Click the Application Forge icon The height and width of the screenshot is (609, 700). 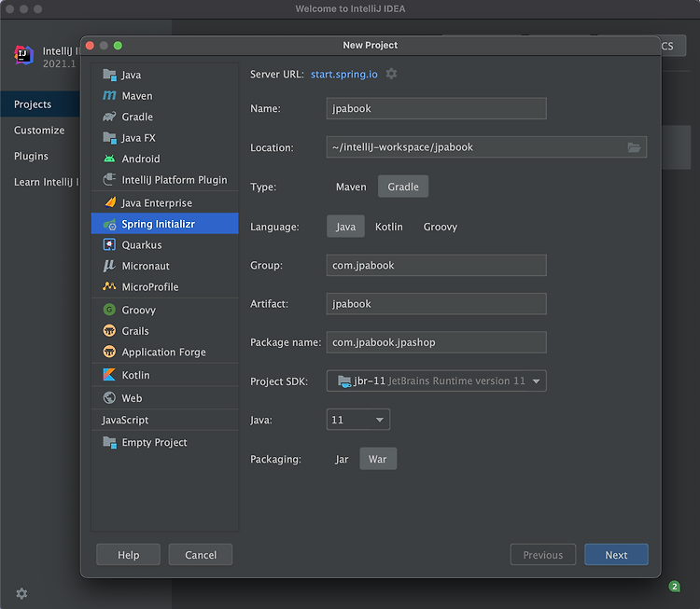(109, 352)
